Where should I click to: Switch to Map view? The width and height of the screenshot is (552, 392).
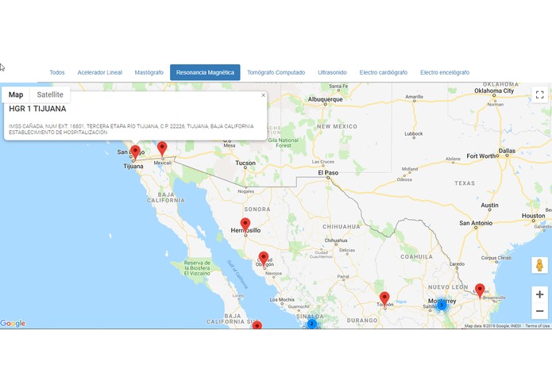[x=16, y=94]
